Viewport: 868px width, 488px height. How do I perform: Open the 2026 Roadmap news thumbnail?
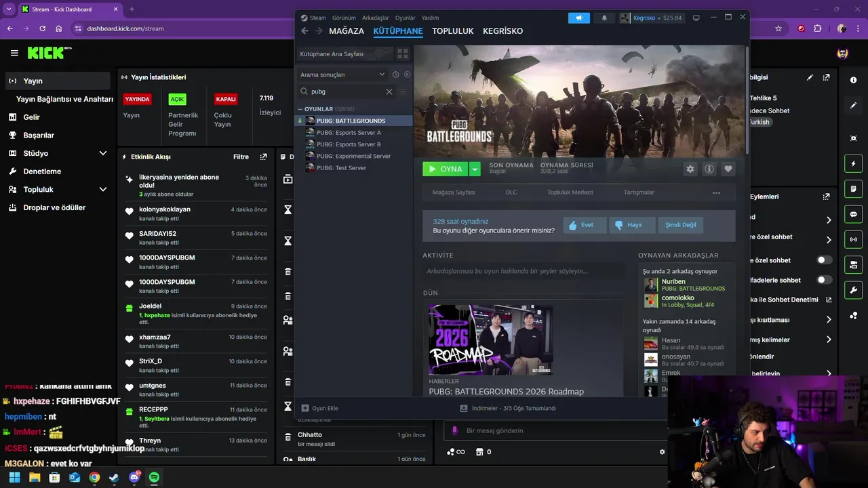(x=491, y=340)
